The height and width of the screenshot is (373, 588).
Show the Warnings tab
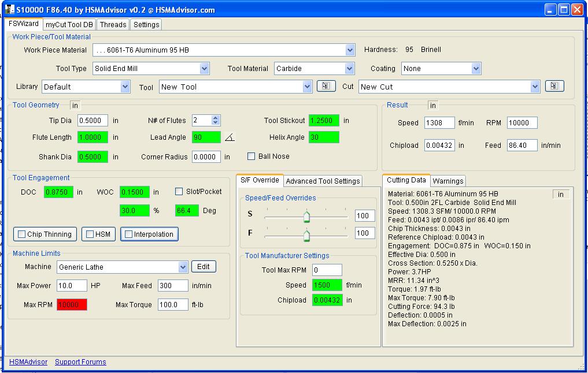pos(448,181)
